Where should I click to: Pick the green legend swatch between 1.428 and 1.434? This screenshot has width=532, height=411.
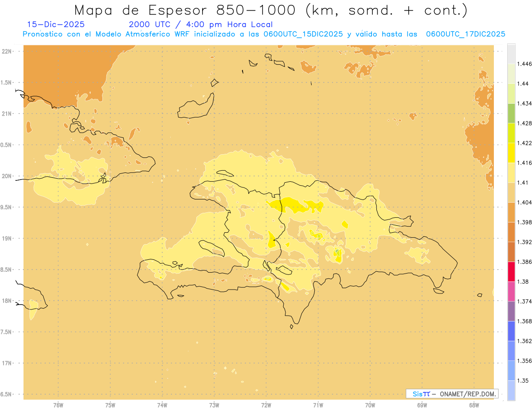(511, 114)
